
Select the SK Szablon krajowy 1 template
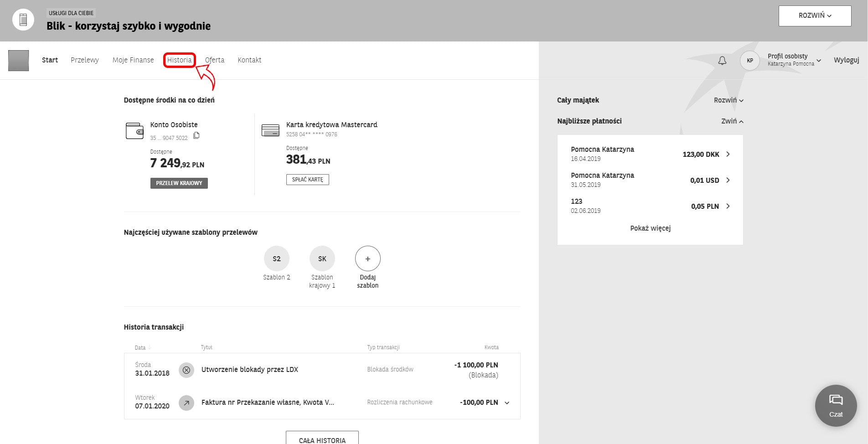322,258
